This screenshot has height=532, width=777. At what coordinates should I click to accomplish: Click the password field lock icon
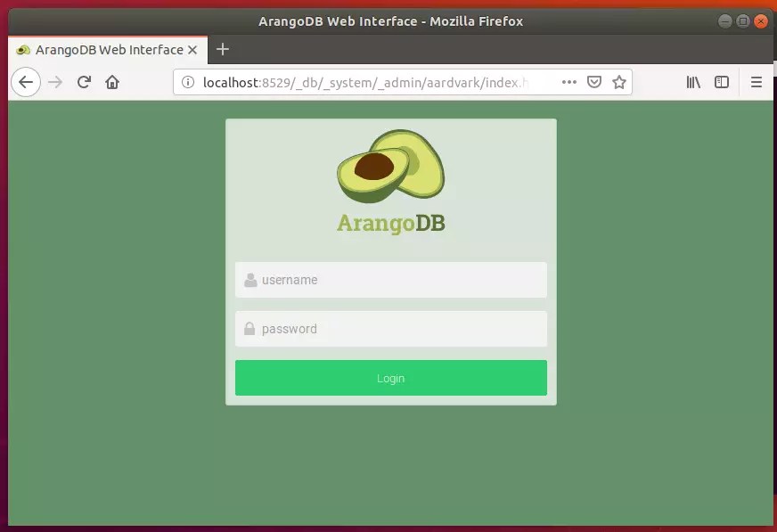tap(249, 328)
